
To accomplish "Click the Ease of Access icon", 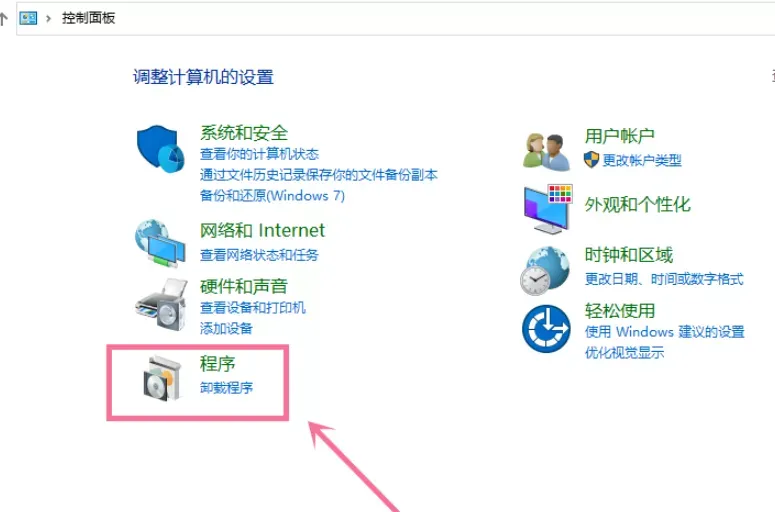I will [546, 329].
